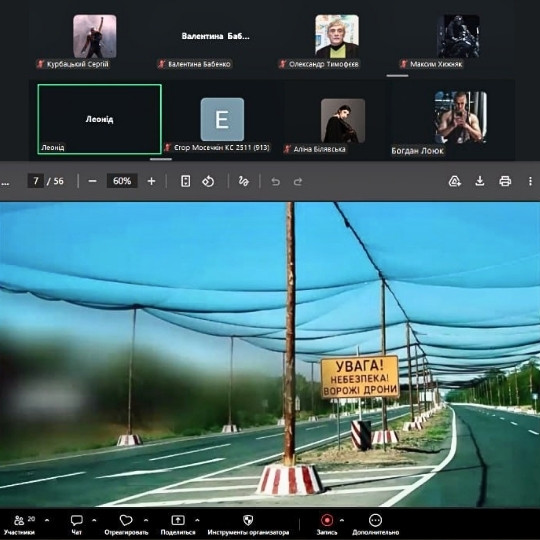Open the Дополнительно menu
This screenshot has width=540, height=540.
pos(375,525)
